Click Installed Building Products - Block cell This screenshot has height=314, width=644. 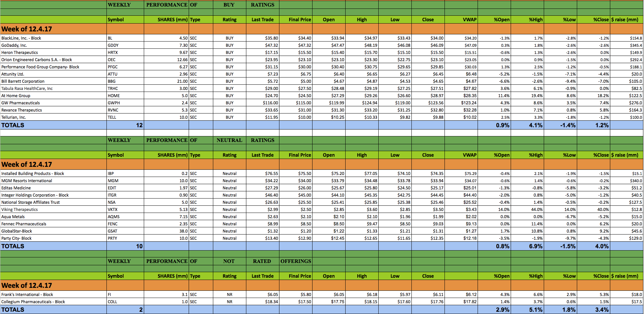pyautogui.click(x=53, y=173)
